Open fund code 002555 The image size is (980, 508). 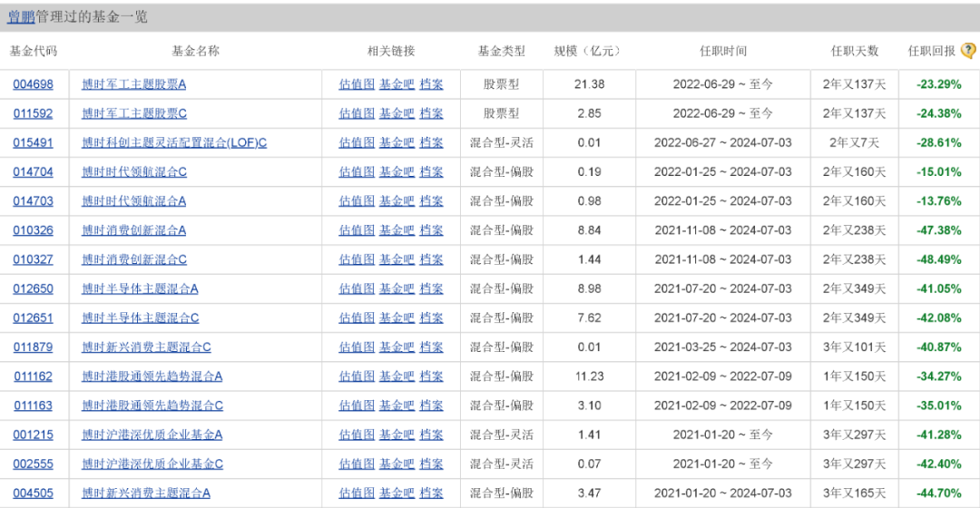(x=34, y=464)
